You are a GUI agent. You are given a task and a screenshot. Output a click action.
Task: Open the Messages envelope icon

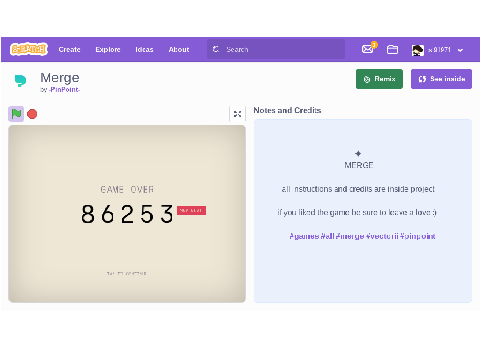(368, 49)
